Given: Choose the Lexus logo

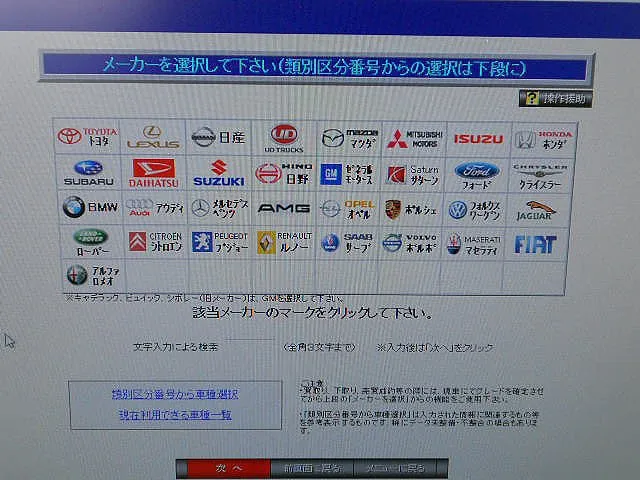Looking at the screenshot, I should point(153,137).
